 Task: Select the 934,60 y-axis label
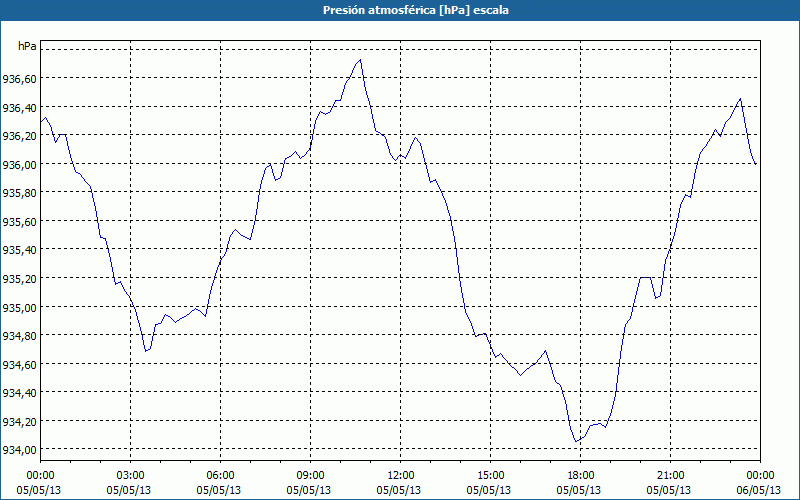pos(19,364)
